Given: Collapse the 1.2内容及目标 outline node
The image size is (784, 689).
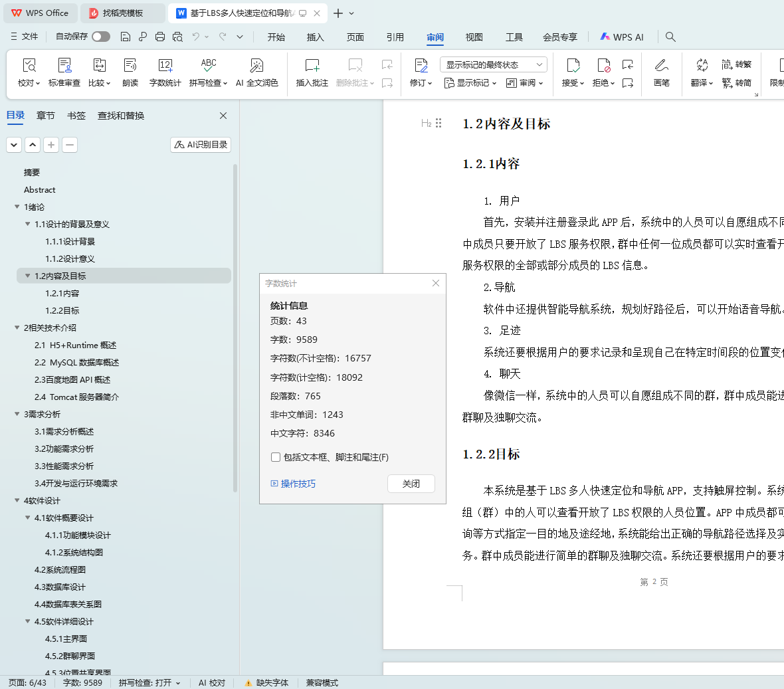Looking at the screenshot, I should 27,276.
